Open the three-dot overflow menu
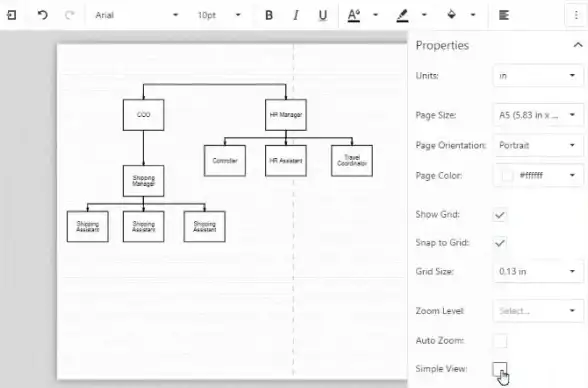Viewport: 588px width, 388px height. [x=576, y=15]
